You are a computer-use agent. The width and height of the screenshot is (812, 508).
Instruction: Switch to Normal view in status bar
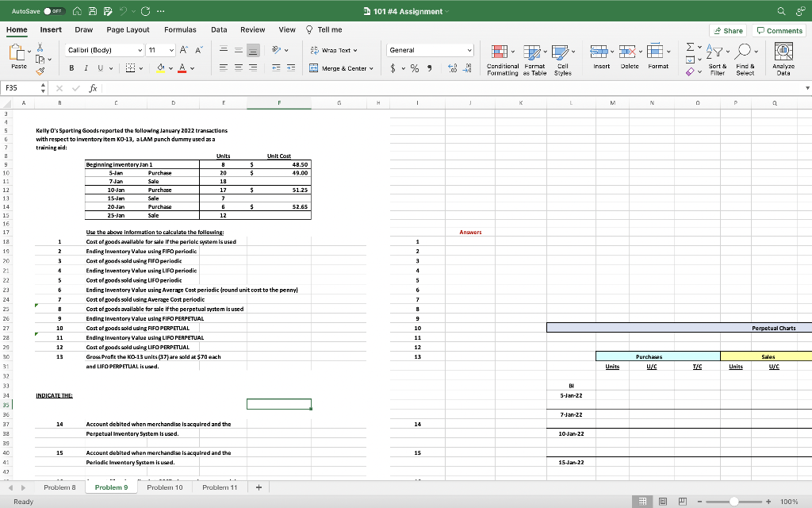[642, 502]
